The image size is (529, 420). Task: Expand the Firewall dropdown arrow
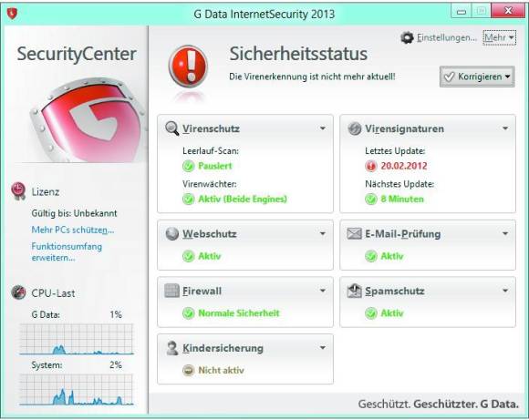pyautogui.click(x=323, y=291)
